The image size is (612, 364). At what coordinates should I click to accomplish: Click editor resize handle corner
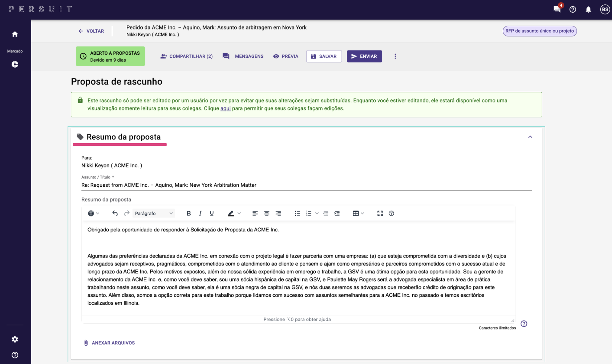click(513, 321)
